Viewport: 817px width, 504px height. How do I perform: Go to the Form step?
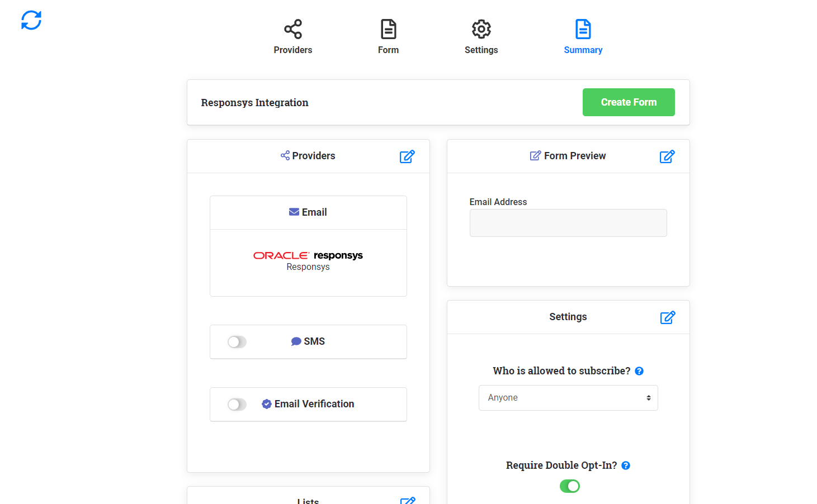click(388, 37)
